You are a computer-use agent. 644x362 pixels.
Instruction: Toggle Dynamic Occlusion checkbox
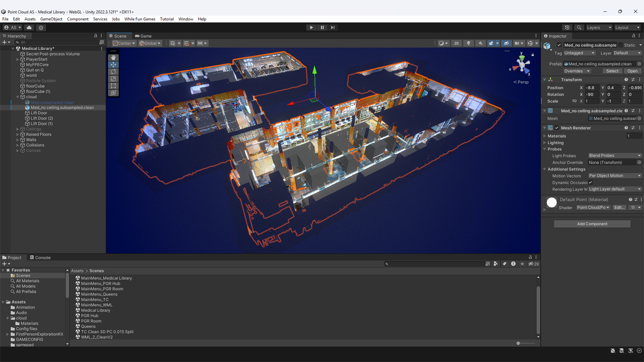pyautogui.click(x=590, y=183)
